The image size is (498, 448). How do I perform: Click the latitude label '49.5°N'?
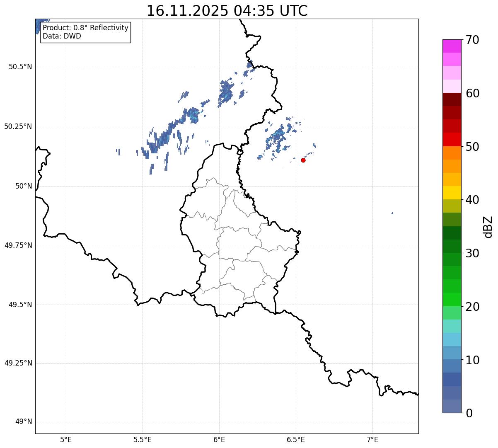coord(20,305)
